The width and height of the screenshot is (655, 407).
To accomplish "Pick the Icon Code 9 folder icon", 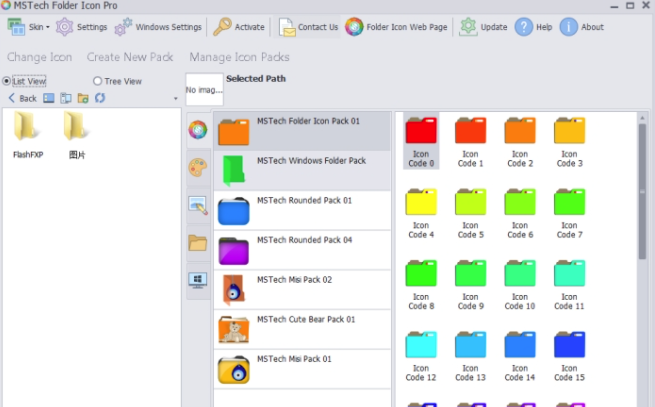I will click(x=470, y=285).
